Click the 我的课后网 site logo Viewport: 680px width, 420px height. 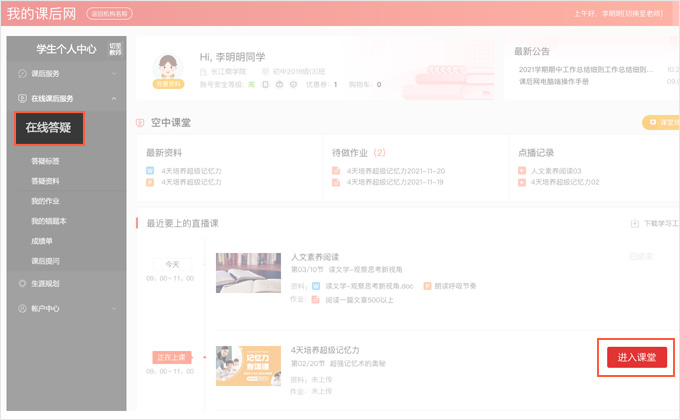pos(42,13)
